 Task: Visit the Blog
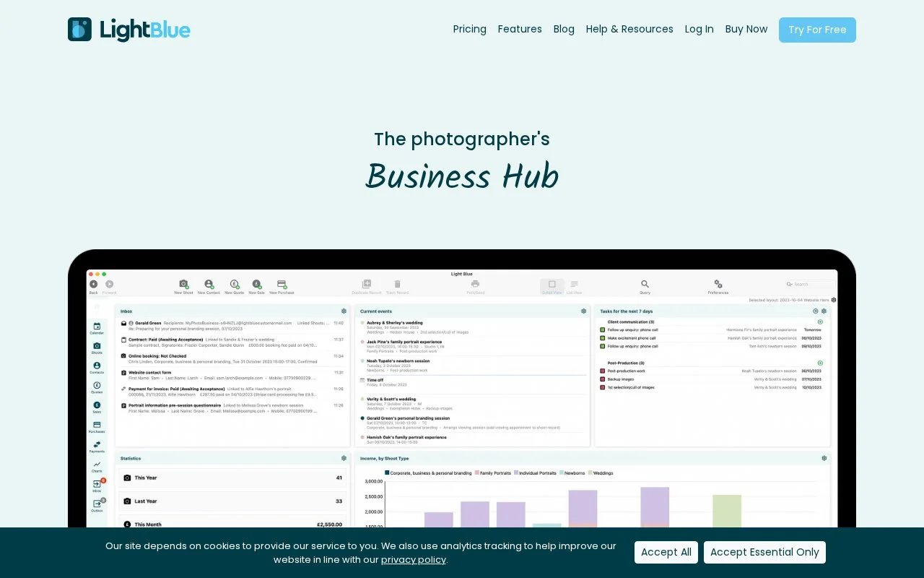click(564, 30)
